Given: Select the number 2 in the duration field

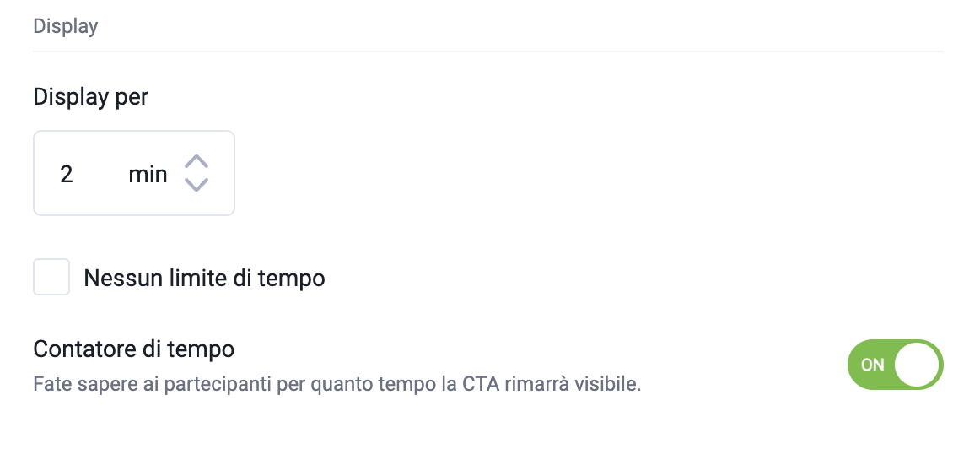Looking at the screenshot, I should 67,175.
